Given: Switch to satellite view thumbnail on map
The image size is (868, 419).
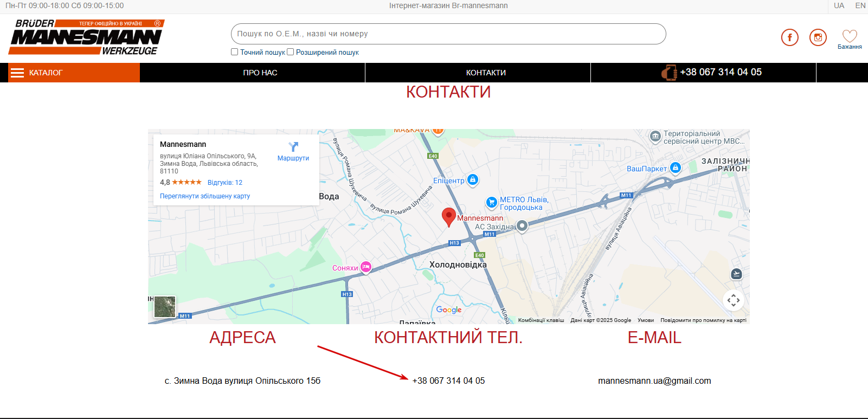Looking at the screenshot, I should pos(165,307).
